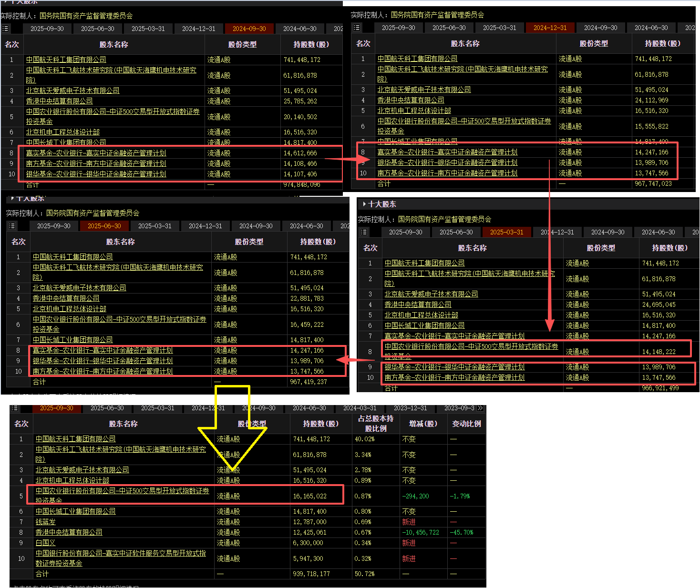Select the highlighted red 2024-12-31 tab
The image size is (700, 588).
click(x=550, y=28)
